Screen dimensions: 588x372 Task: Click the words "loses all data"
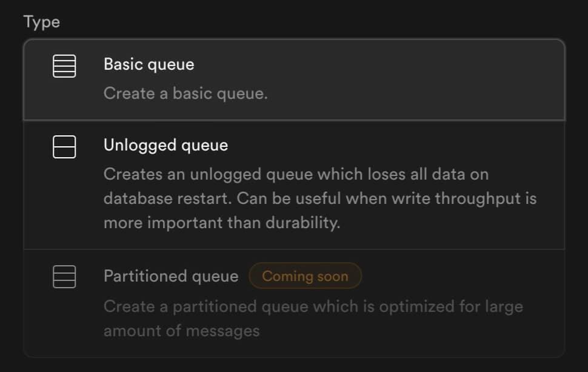click(410, 174)
